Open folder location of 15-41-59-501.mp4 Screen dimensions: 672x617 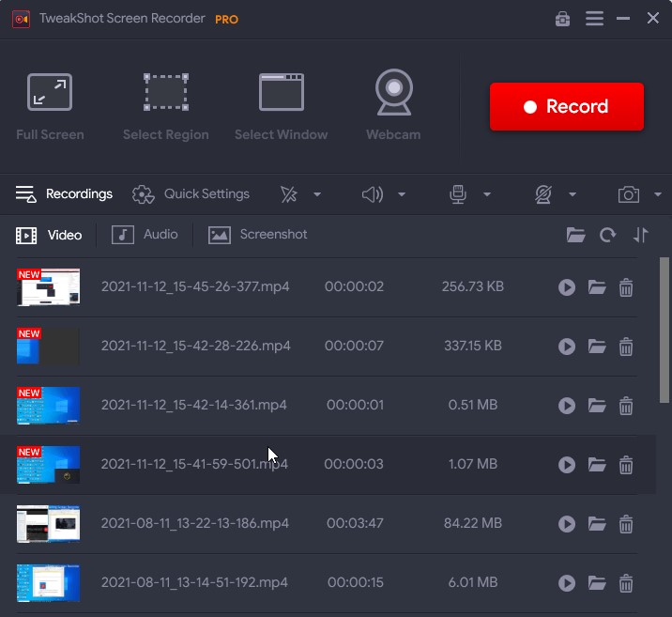click(x=597, y=464)
